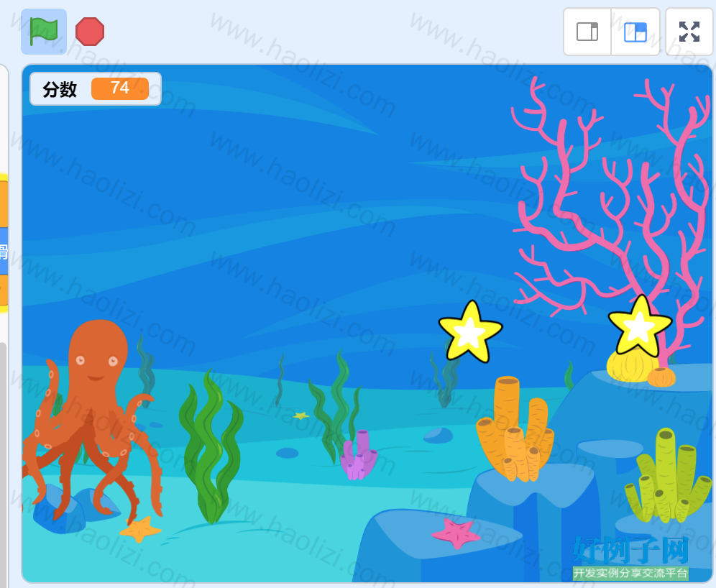Click the yellow star near pink coral
Image resolution: width=716 pixels, height=588 pixels.
(640, 326)
